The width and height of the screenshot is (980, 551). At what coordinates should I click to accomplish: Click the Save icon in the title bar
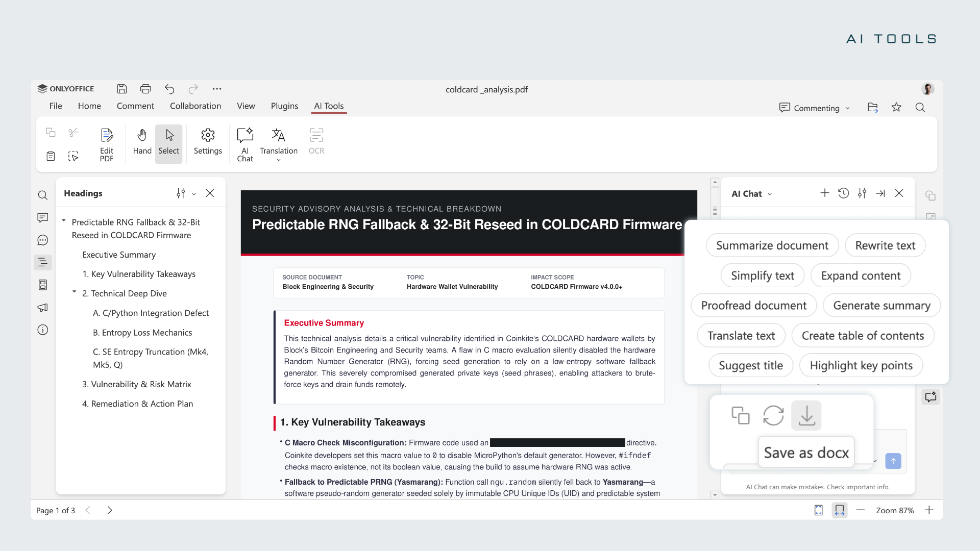(121, 89)
